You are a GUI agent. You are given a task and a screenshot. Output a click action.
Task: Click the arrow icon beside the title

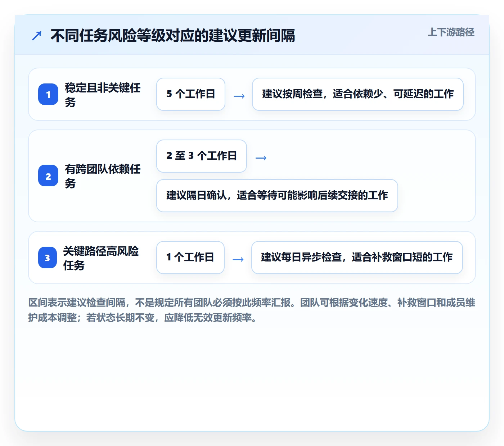(37, 36)
